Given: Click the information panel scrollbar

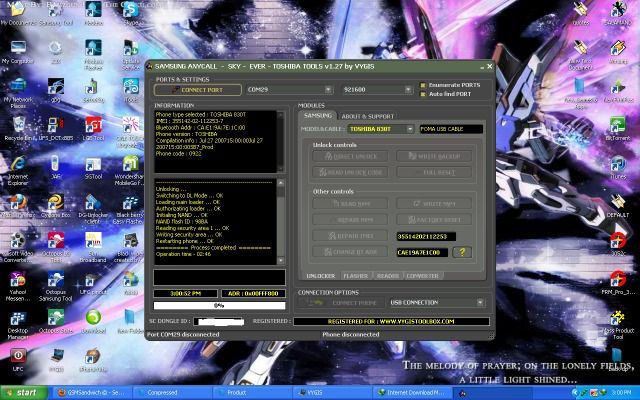Looking at the screenshot, I should (280, 141).
